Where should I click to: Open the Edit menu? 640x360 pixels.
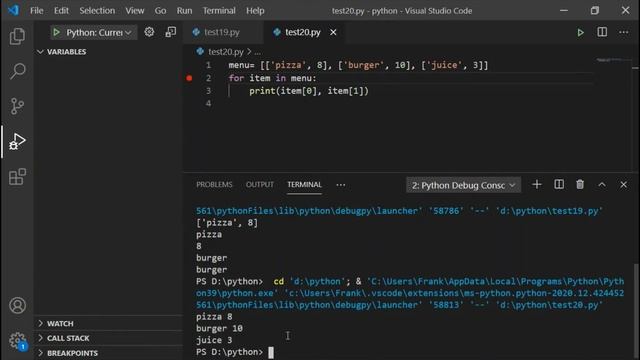tap(61, 11)
